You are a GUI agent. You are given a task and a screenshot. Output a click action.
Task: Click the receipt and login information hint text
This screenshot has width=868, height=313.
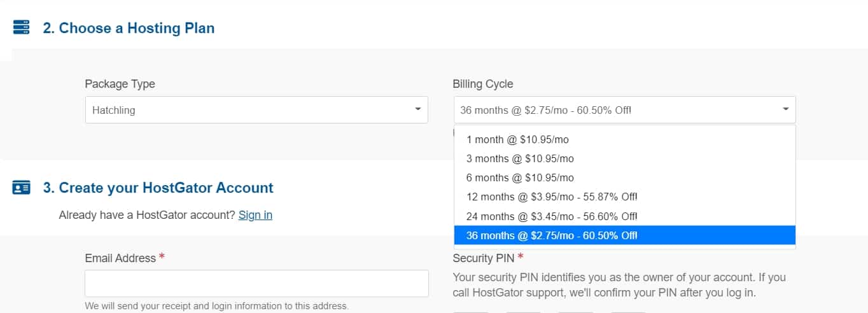point(217,306)
